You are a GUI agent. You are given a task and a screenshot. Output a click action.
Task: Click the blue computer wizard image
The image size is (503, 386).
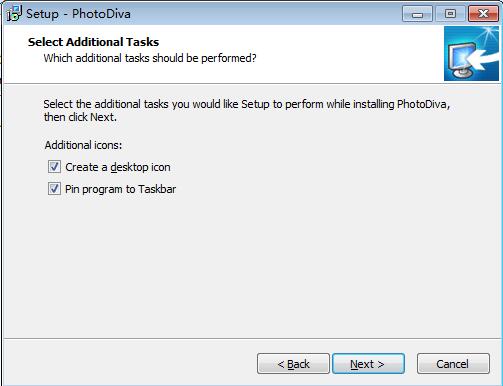[x=471, y=54]
